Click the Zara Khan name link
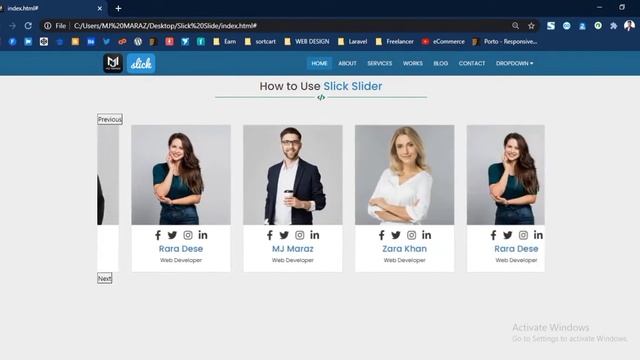Screen dimensions: 640x360 coord(404,249)
